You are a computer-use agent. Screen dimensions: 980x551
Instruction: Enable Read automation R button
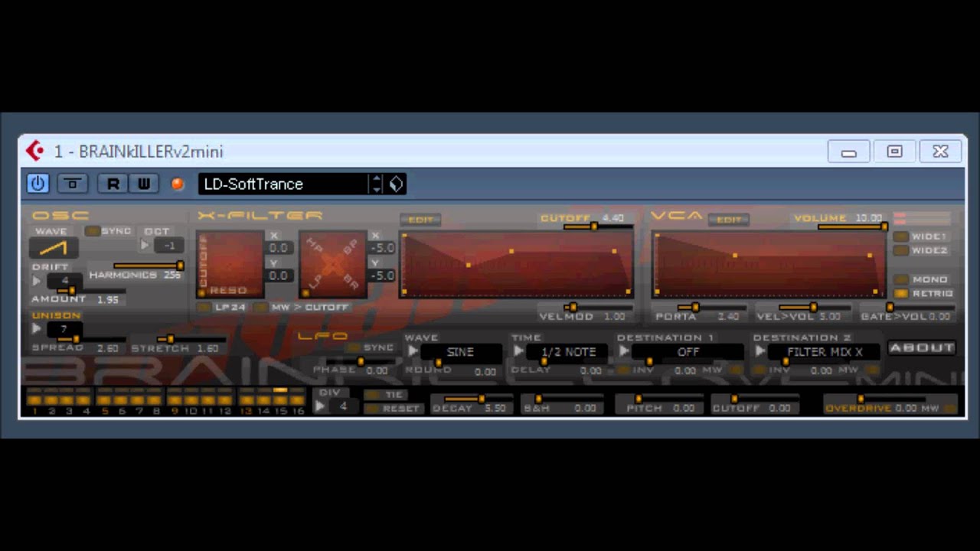click(113, 184)
